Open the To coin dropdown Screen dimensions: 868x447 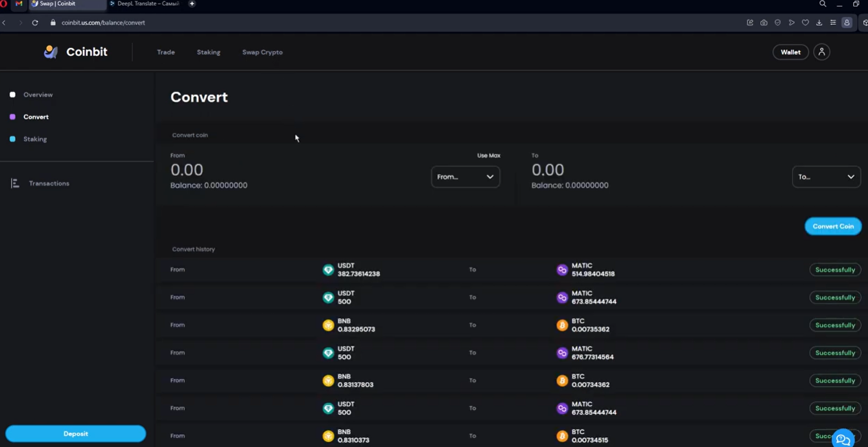coord(827,176)
